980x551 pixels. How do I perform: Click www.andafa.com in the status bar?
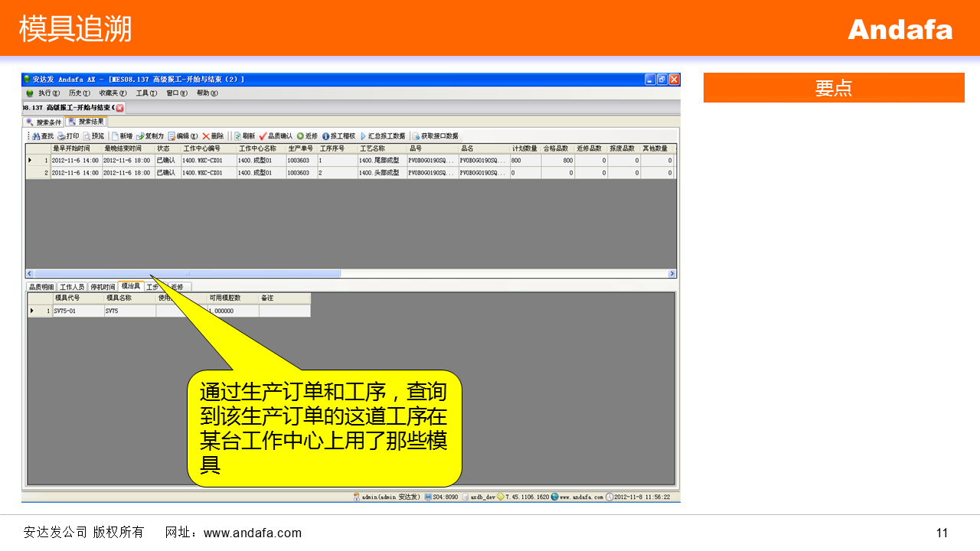580,497
